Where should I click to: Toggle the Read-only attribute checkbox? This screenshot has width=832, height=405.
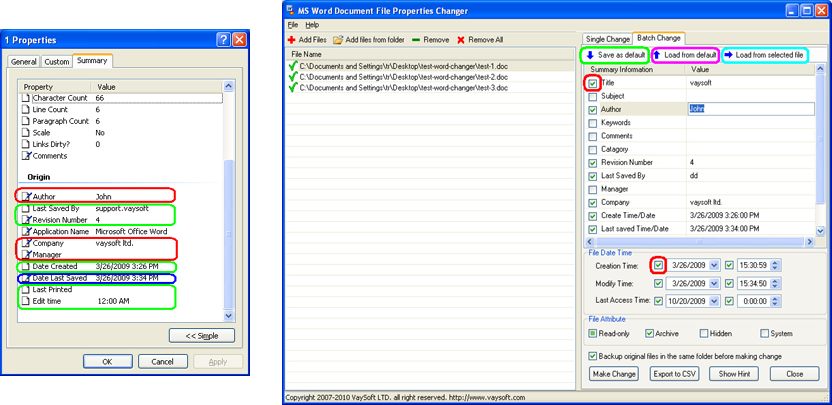click(x=592, y=333)
